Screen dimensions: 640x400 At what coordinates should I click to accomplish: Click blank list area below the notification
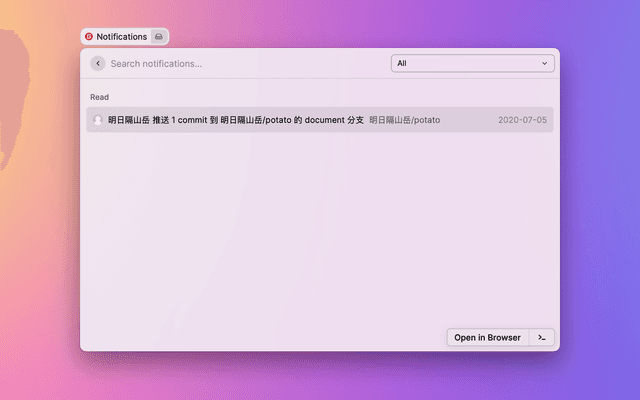(320, 230)
